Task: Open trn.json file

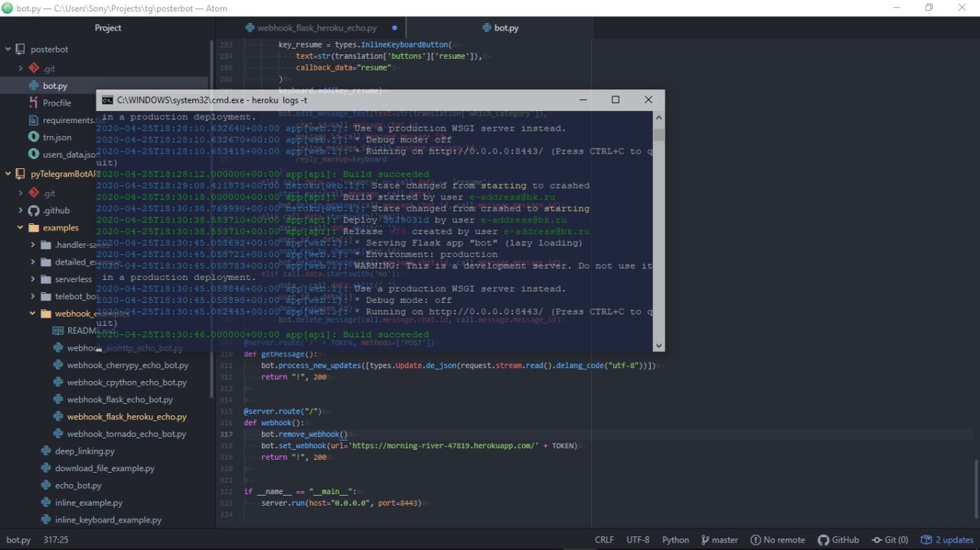Action: tap(57, 137)
